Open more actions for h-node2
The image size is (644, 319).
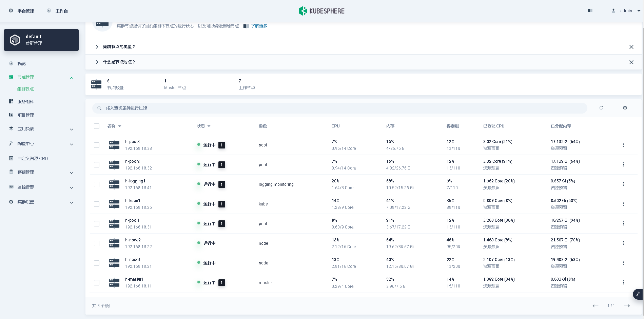point(623,243)
